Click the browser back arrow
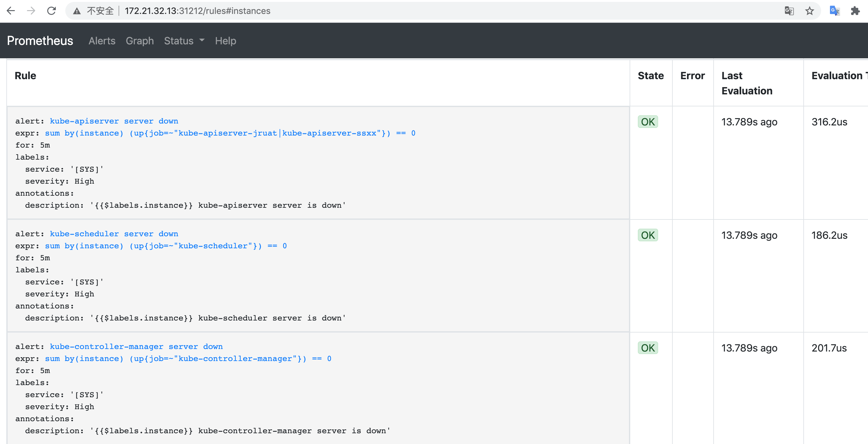This screenshot has height=444, width=868. (x=11, y=10)
